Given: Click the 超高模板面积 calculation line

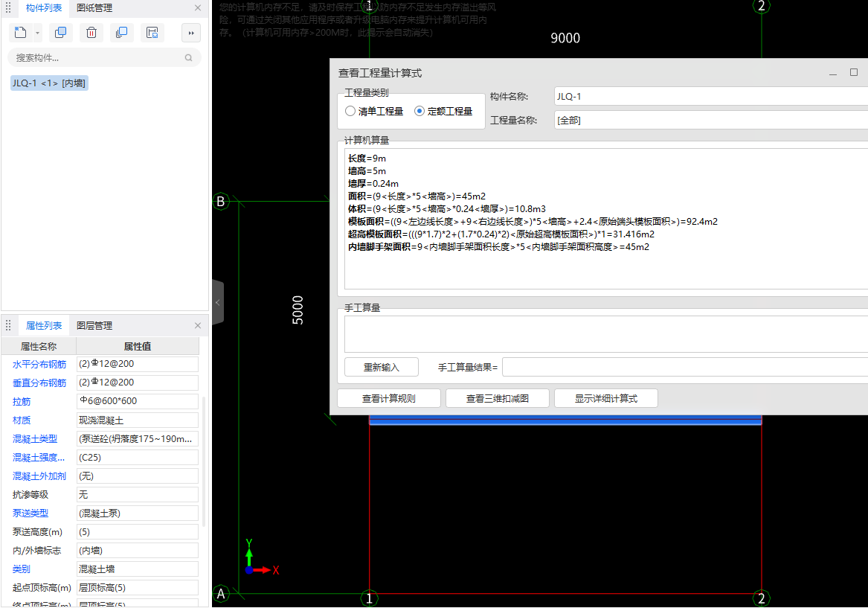Looking at the screenshot, I should 501,234.
